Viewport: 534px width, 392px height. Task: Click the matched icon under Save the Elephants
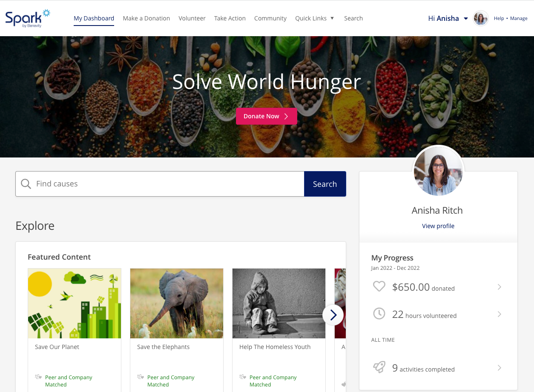pos(141,377)
